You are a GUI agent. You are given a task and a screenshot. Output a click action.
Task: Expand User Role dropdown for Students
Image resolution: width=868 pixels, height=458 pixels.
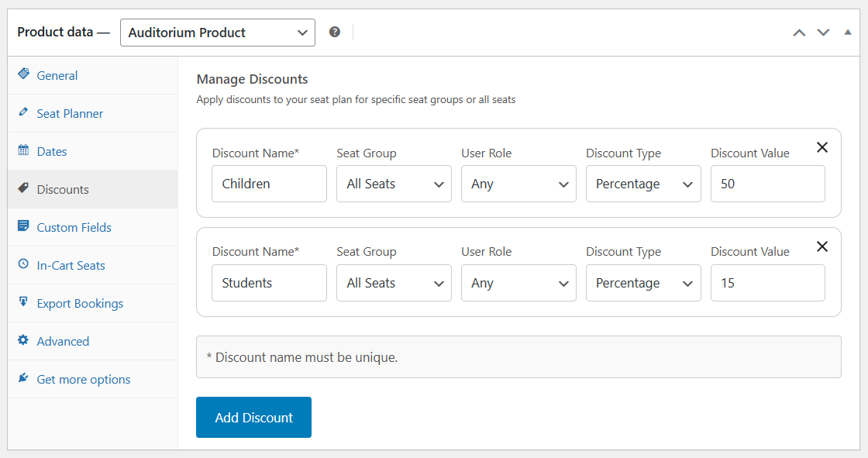[518, 284]
